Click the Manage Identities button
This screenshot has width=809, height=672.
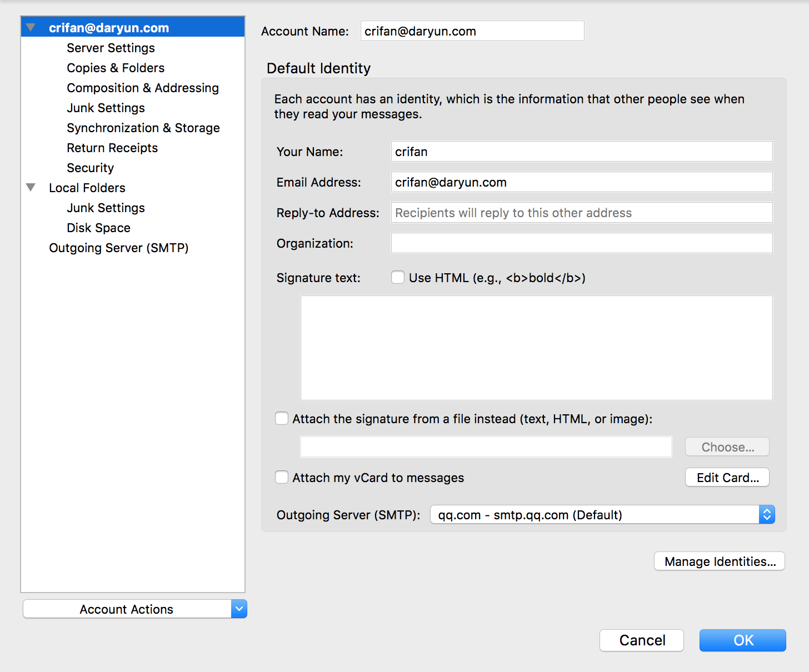[x=720, y=561]
